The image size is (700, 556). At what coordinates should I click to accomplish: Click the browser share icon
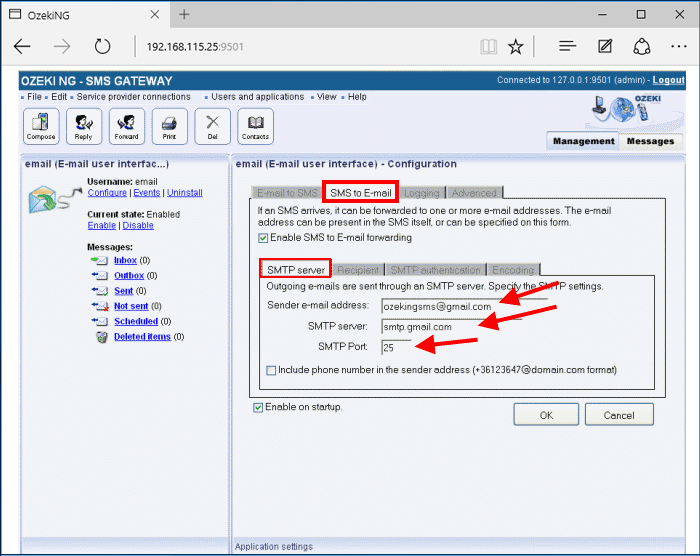point(642,46)
